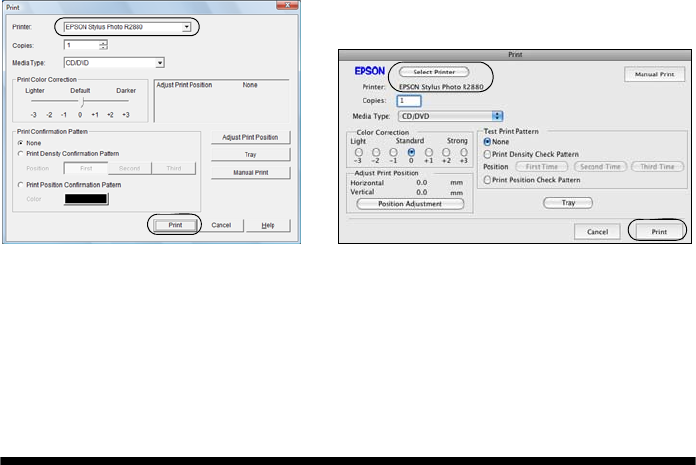Screen dimensions: 696x465
Task: Click the Copies field in Mac Print dialog
Action: 409,101
